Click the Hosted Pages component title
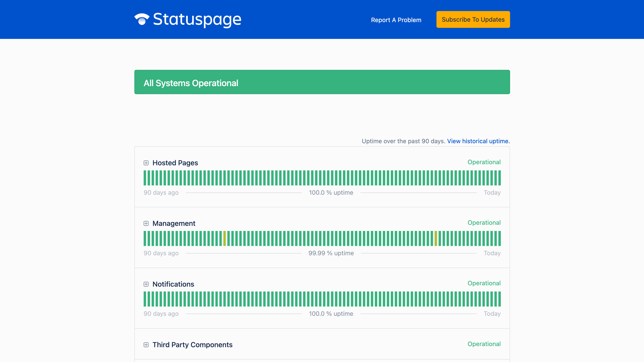 175,163
